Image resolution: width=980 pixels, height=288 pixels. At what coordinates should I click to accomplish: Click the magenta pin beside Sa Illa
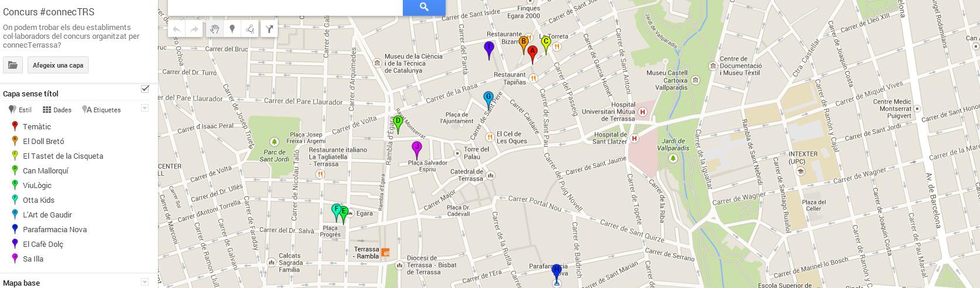(15, 259)
